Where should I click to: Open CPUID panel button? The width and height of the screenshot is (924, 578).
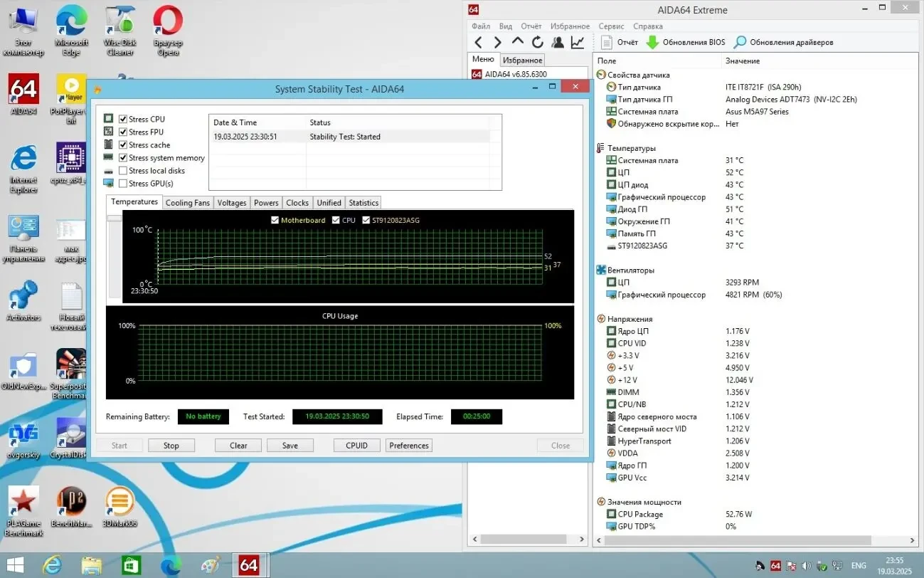click(357, 446)
